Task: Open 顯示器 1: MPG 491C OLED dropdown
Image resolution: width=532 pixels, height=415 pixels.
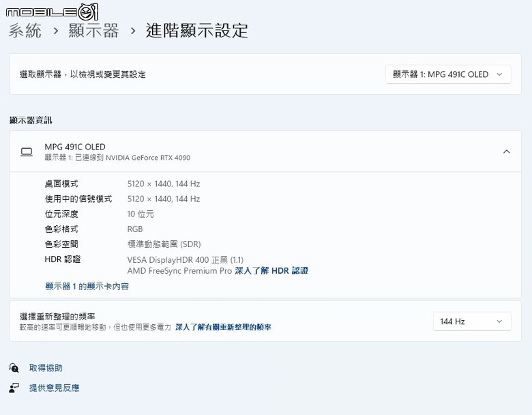Action: click(448, 74)
